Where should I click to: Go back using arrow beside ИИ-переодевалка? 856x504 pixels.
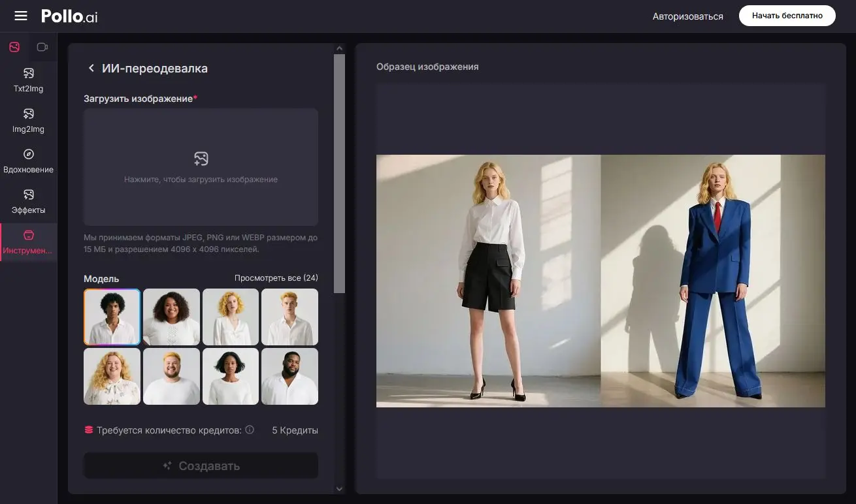(91, 69)
